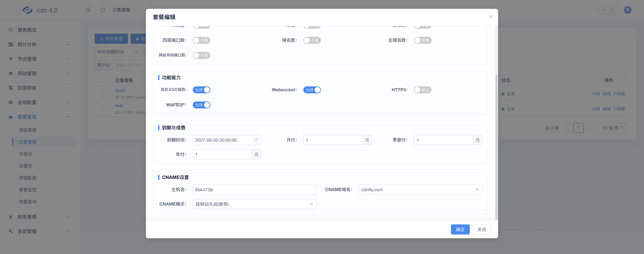Viewport: 644px width, 254px height.
Task: Go to previous page arrow in pagination
Action: click(567, 128)
